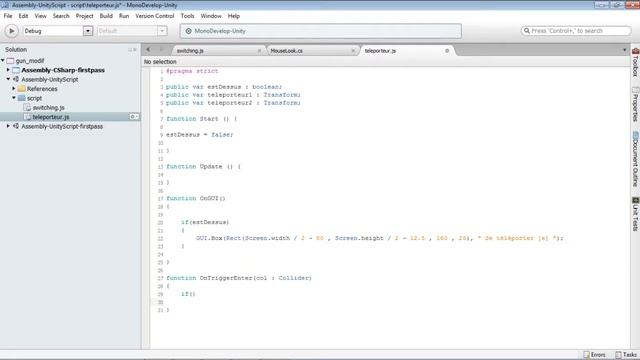
Task: Open the document tab list dropdown
Action: pos(624,50)
